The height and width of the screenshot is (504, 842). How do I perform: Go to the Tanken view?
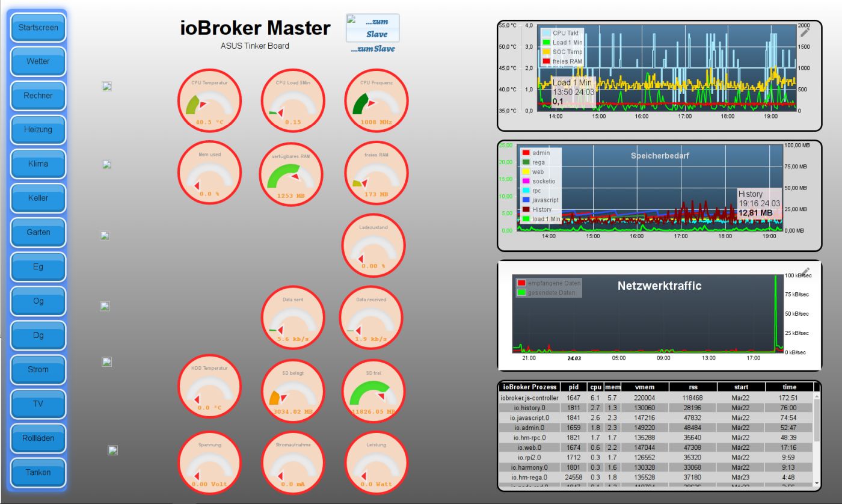click(x=38, y=472)
